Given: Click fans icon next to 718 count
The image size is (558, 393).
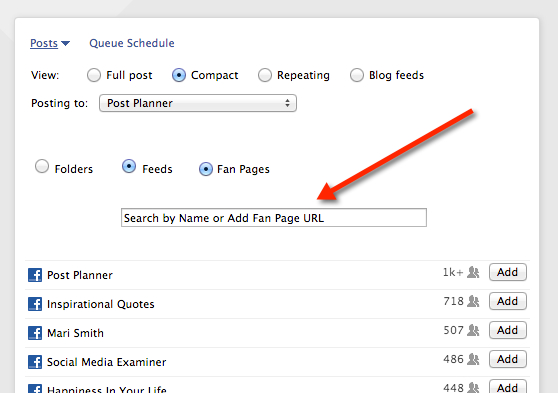Looking at the screenshot, I should tap(473, 301).
